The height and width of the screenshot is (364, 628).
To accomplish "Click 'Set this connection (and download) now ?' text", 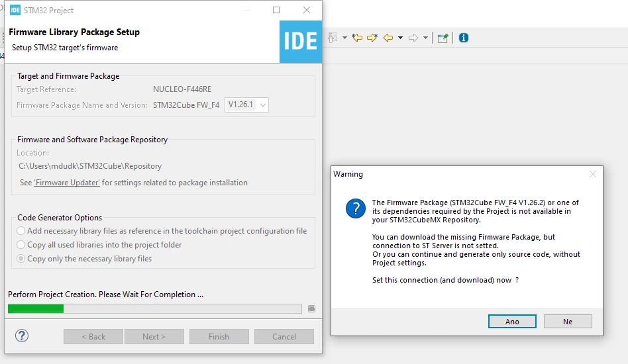I will (x=445, y=280).
